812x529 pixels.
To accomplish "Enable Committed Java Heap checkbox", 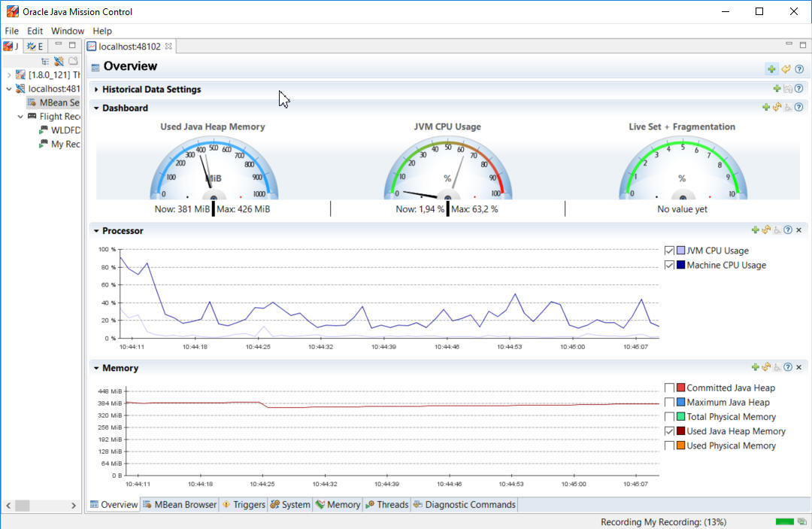I will click(669, 388).
